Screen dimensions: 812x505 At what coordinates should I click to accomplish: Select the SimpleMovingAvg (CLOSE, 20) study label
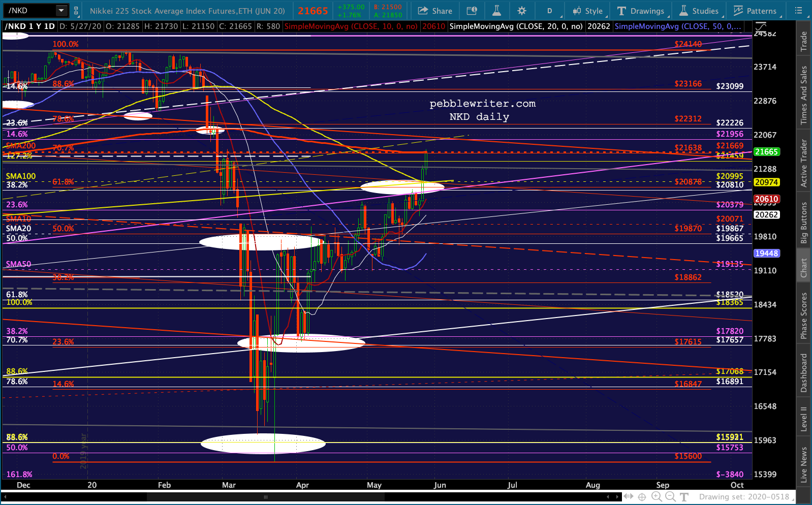pos(516,26)
